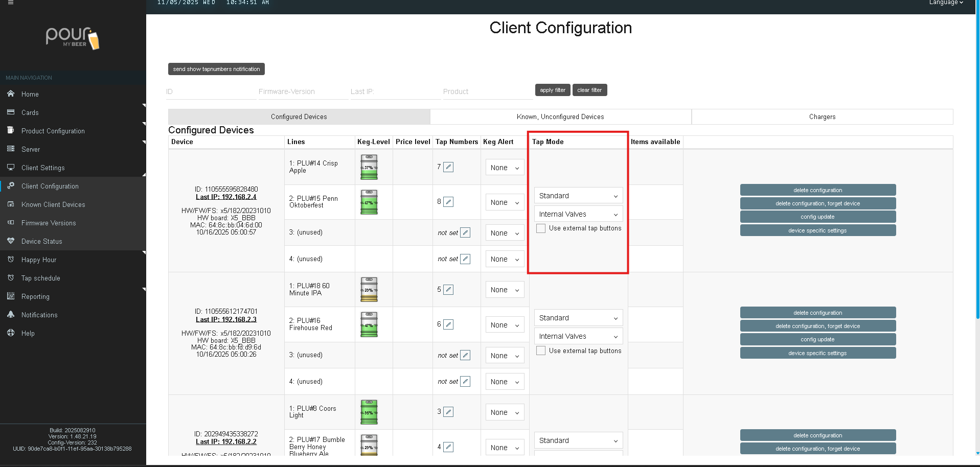The width and height of the screenshot is (980, 467).
Task: Open the Last IP: 192.168.2.4 link
Action: 226,197
